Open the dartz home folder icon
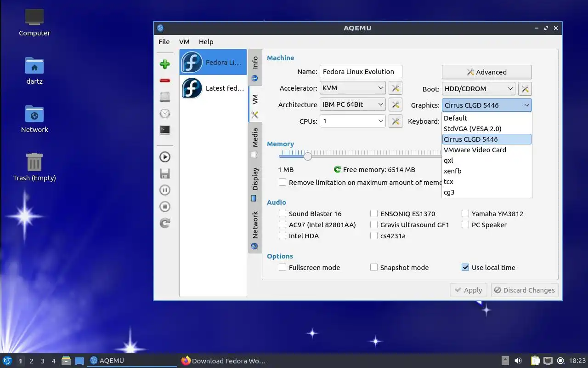The height and width of the screenshot is (368, 588). [34, 70]
